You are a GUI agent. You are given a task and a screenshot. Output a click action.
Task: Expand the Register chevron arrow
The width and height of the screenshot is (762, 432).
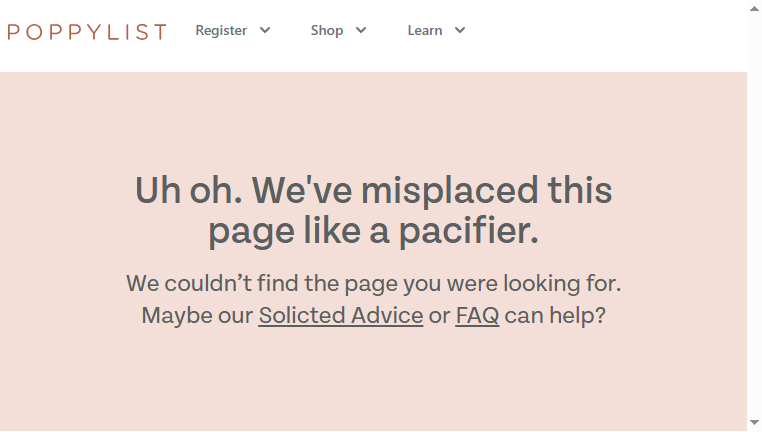pos(265,30)
